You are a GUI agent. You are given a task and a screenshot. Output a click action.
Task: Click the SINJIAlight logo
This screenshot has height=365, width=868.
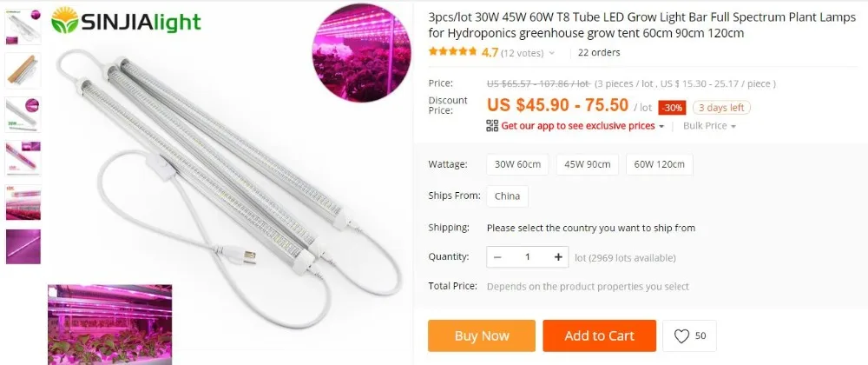126,21
